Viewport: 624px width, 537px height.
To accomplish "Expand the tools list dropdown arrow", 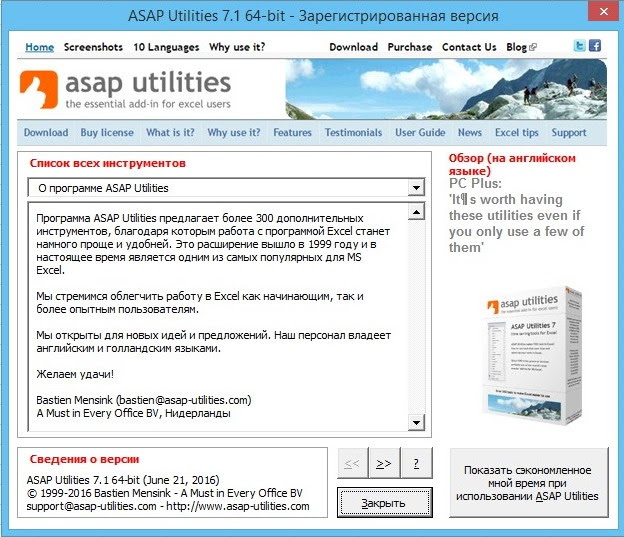I will pyautogui.click(x=416, y=187).
